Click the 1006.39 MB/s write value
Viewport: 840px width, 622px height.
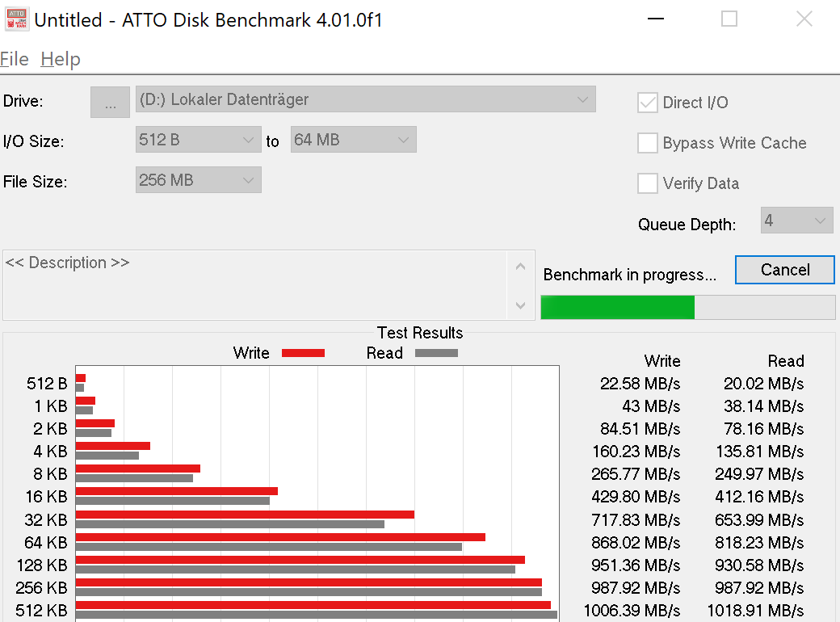tap(632, 610)
